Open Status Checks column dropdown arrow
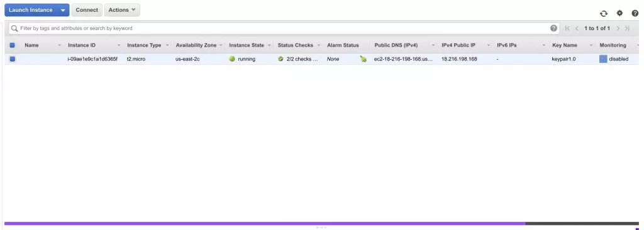The width and height of the screenshot is (644, 230). click(318, 45)
